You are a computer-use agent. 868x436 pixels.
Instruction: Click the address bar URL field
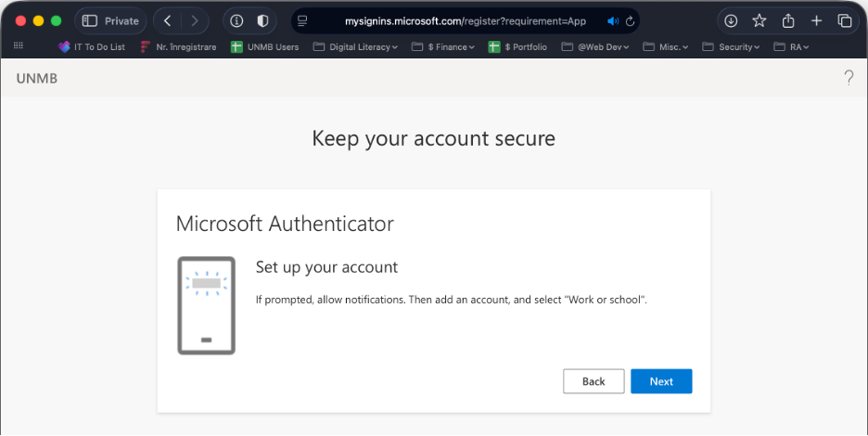coord(464,20)
